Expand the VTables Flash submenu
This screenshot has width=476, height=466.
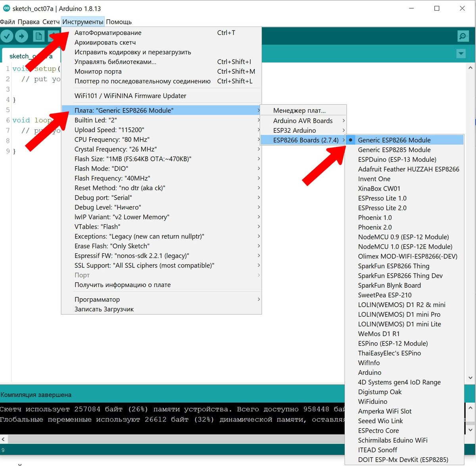pyautogui.click(x=161, y=227)
